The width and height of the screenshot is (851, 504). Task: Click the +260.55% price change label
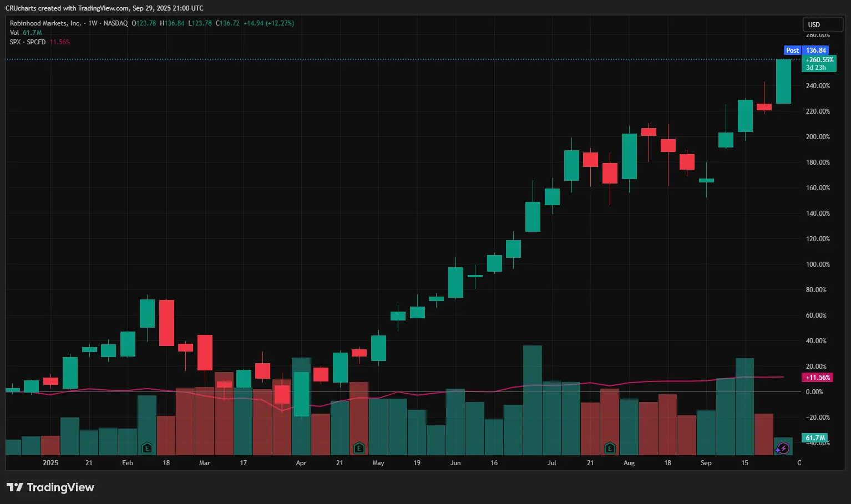[x=819, y=60]
